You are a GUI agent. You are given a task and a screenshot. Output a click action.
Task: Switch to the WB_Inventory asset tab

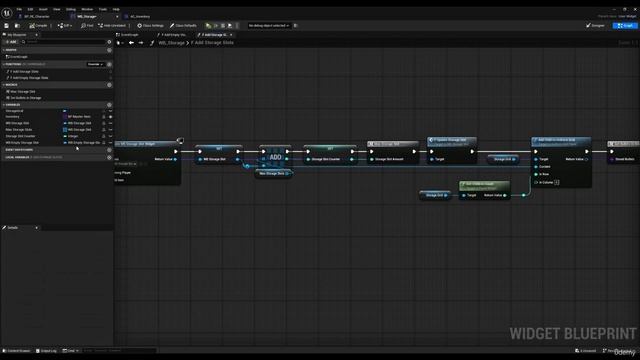[140, 17]
